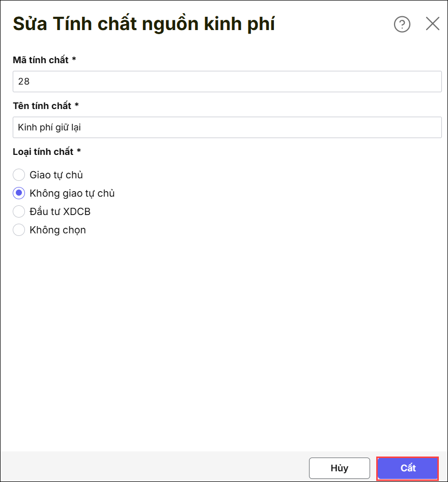Focus the Tên tính chất text field
Image resolution: width=448 pixels, height=482 pixels.
pos(227,127)
